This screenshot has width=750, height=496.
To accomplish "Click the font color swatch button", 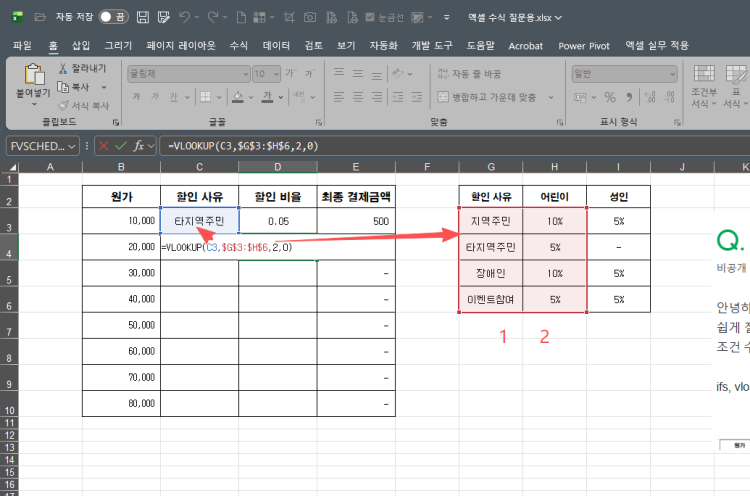I will tap(267, 97).
